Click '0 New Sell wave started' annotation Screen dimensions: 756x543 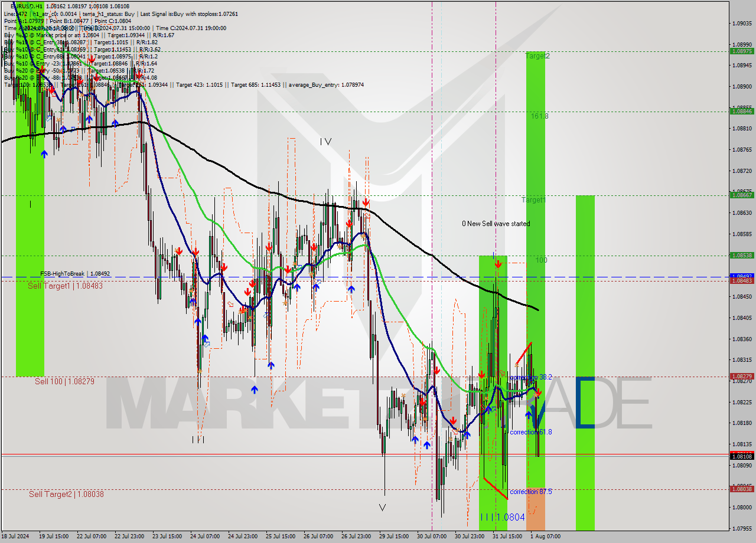tap(496, 224)
